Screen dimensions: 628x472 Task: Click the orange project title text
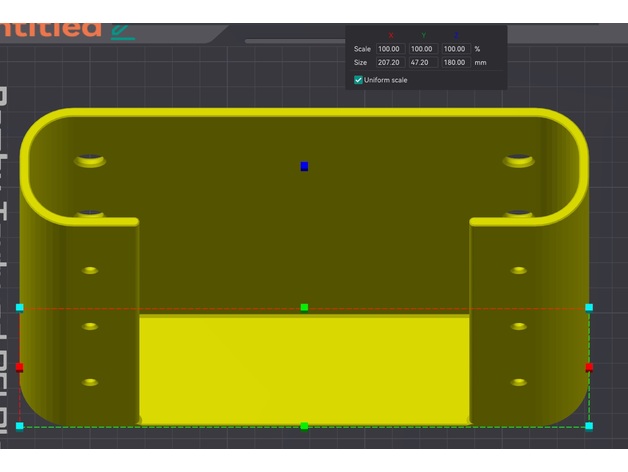click(x=50, y=29)
